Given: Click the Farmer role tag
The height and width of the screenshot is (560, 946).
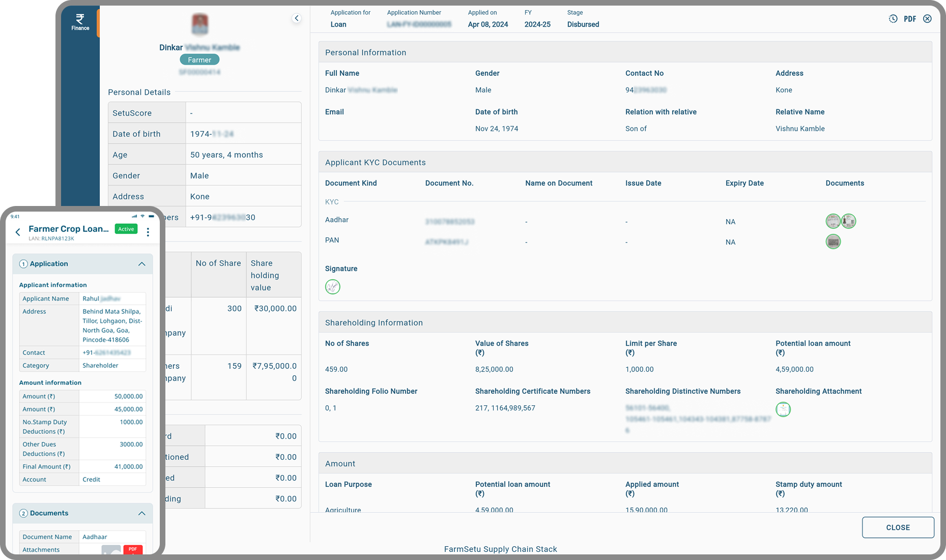Looking at the screenshot, I should pyautogui.click(x=199, y=60).
